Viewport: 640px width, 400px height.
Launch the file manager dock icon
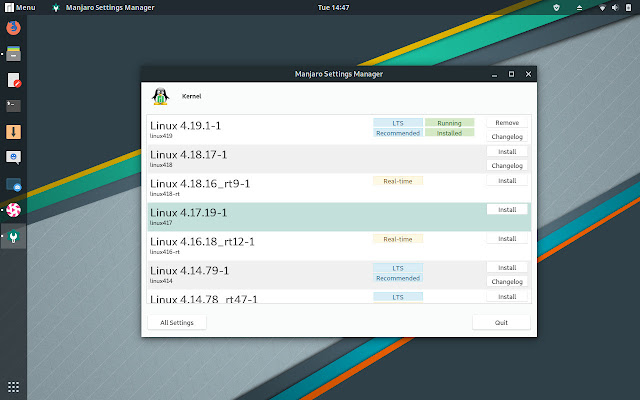pyautogui.click(x=13, y=53)
